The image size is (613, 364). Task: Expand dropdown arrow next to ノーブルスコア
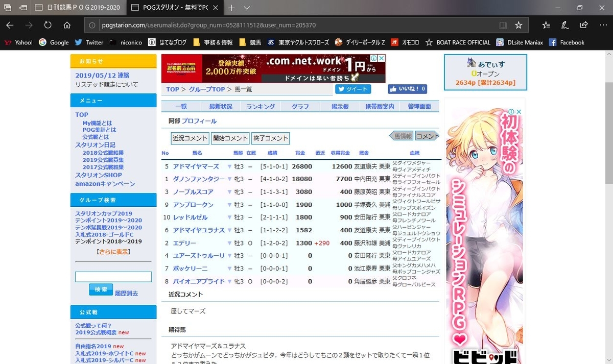coord(229,192)
